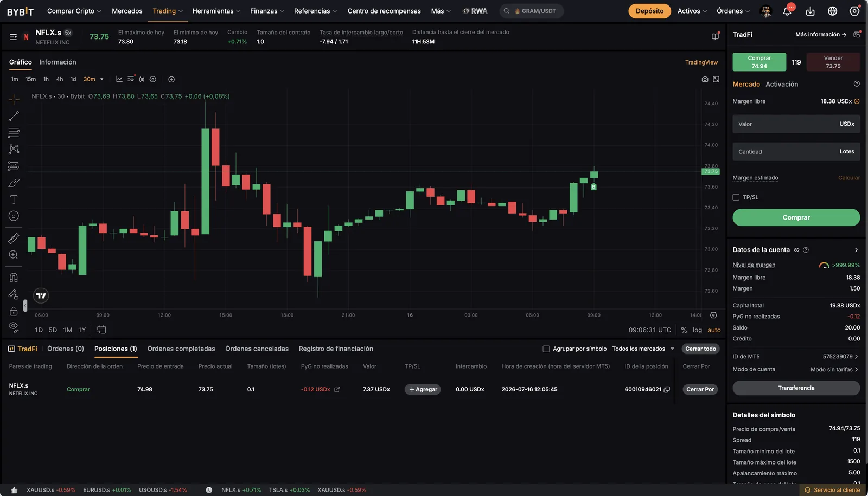The width and height of the screenshot is (868, 496).
Task: Open the Órdenes canceladas tab
Action: [x=257, y=349]
